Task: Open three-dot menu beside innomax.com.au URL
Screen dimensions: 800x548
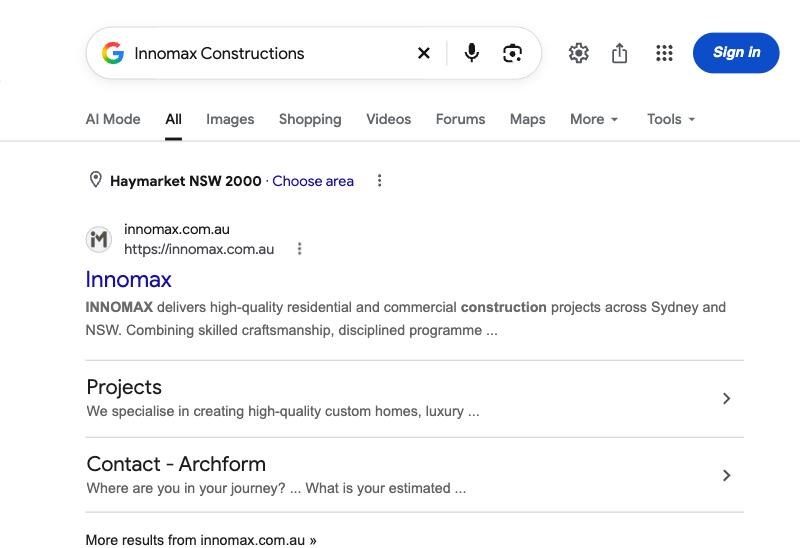Action: (x=299, y=248)
